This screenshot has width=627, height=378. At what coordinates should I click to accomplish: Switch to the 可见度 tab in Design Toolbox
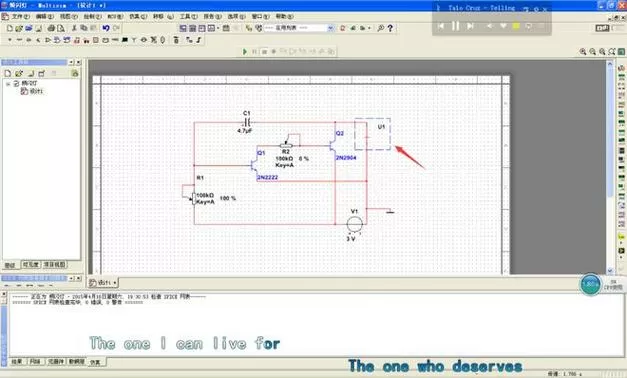[x=31, y=265]
